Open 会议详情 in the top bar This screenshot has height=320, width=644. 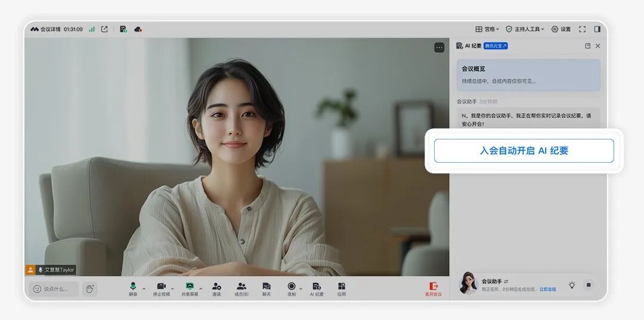pyautogui.click(x=45, y=29)
